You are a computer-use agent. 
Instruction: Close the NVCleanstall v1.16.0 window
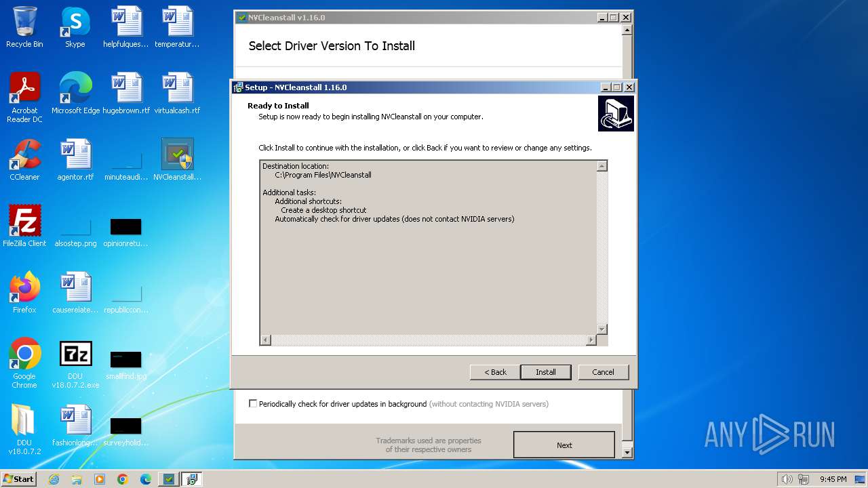pos(626,18)
